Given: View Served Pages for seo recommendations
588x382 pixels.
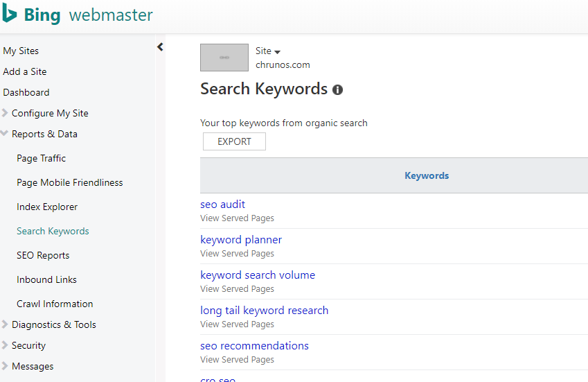Looking at the screenshot, I should coord(237,360).
